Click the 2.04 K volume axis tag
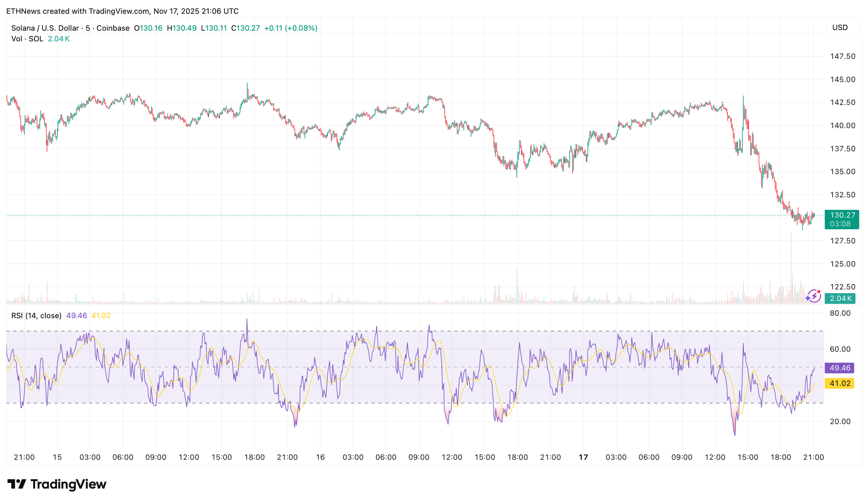The height and width of the screenshot is (503, 868). (x=841, y=299)
